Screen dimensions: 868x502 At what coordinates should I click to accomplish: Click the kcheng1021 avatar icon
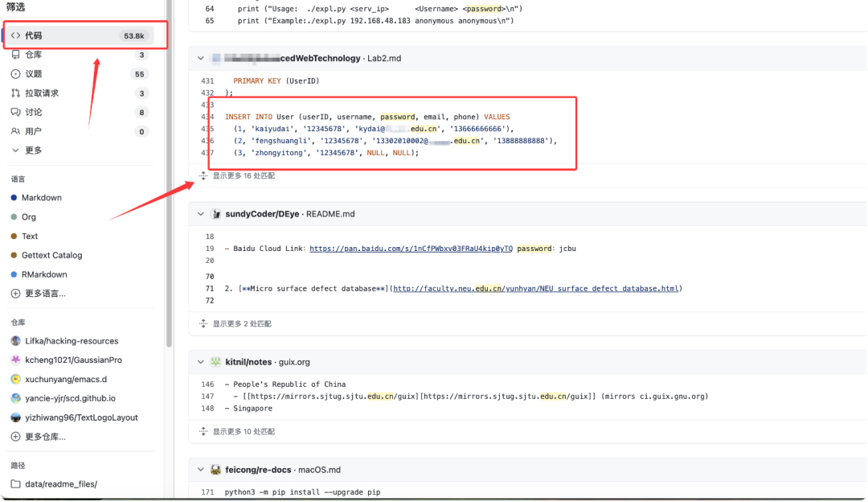click(x=15, y=360)
